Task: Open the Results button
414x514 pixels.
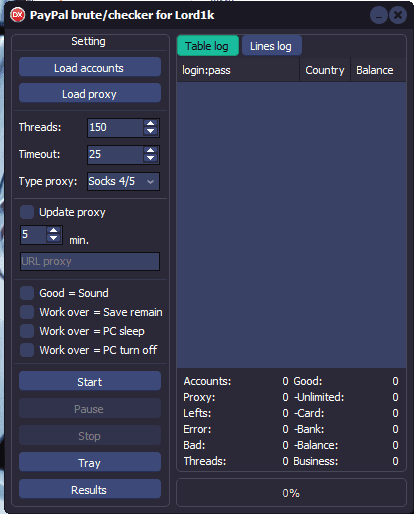Action: click(90, 489)
